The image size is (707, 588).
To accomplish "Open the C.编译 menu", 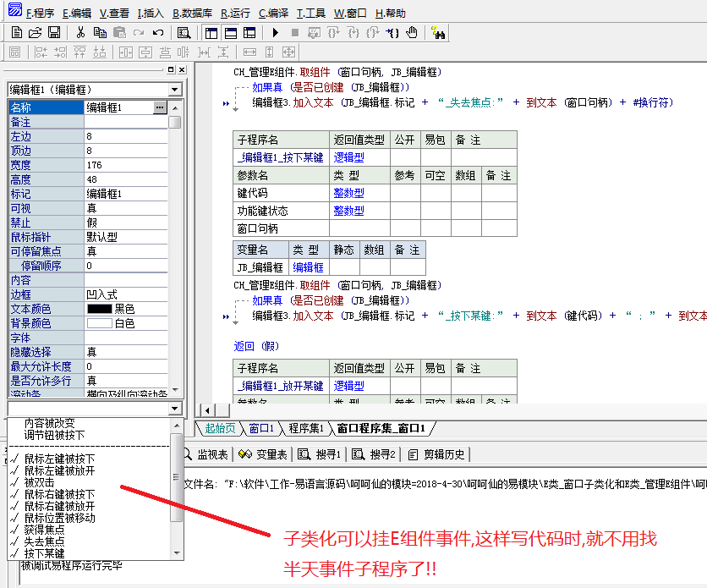I will (273, 14).
